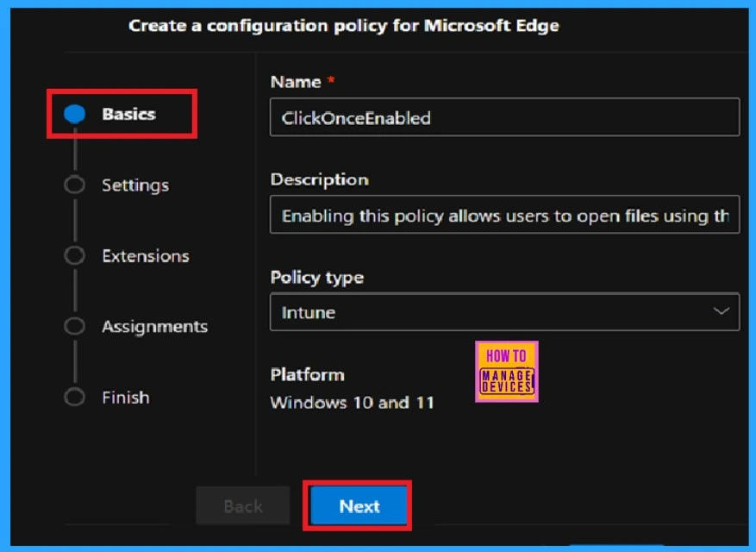Expand Policy type using chevron arrow
The image size is (756, 552).
point(722,311)
